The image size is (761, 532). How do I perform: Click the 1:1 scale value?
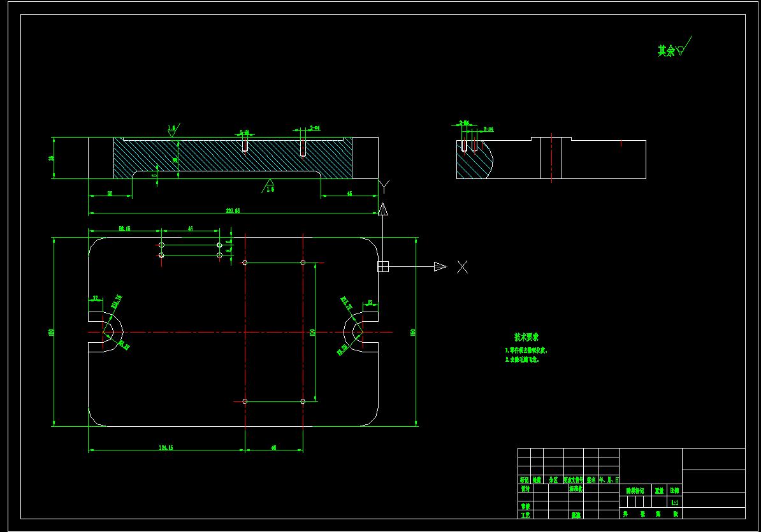[674, 503]
